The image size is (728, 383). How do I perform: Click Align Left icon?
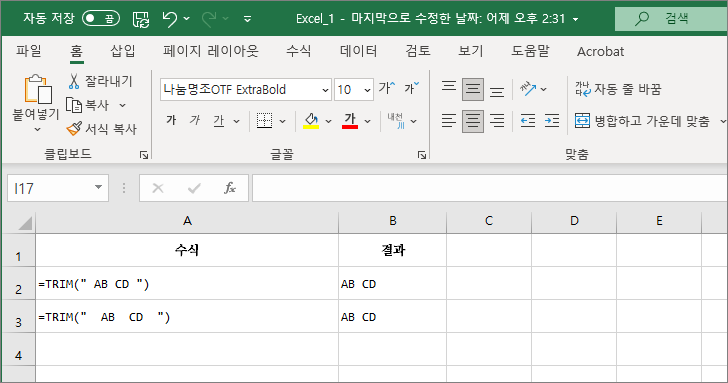448,121
